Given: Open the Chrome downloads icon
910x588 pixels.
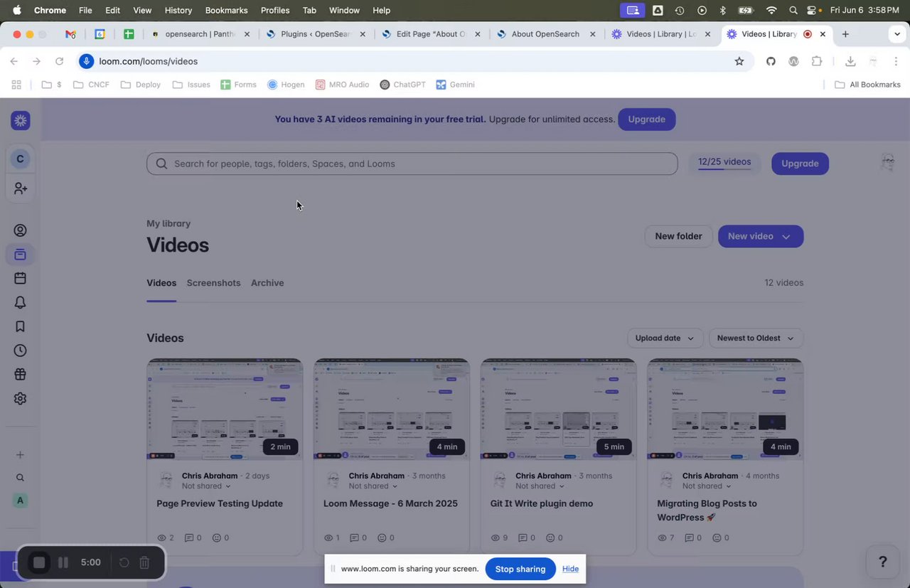Looking at the screenshot, I should [850, 61].
